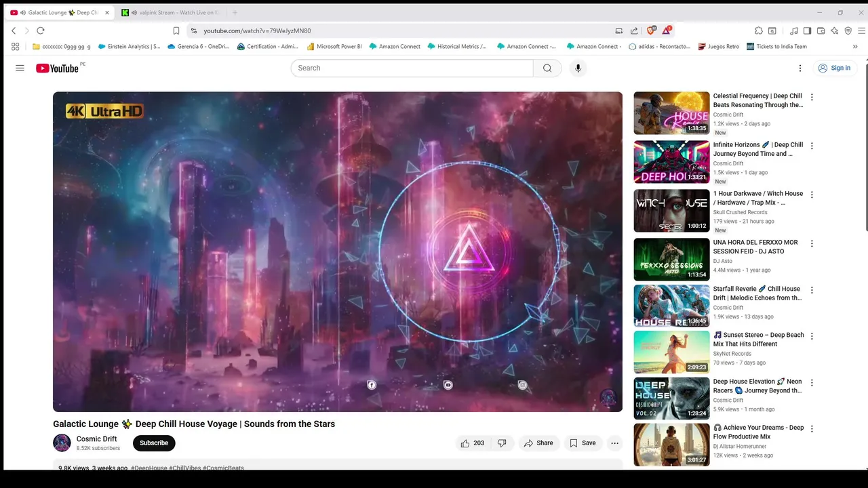Open options for UNA HORA DEL FERXXO video
The image size is (868, 488).
pos(812,243)
